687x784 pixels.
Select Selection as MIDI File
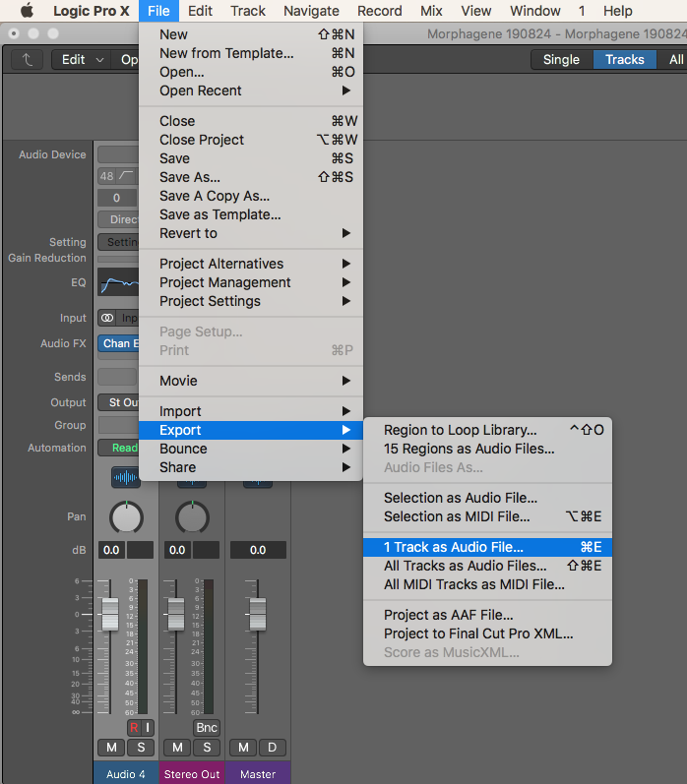point(487,516)
